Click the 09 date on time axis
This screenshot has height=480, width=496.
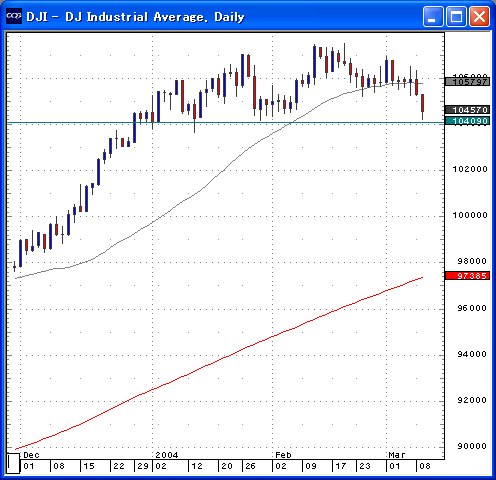[311, 466]
